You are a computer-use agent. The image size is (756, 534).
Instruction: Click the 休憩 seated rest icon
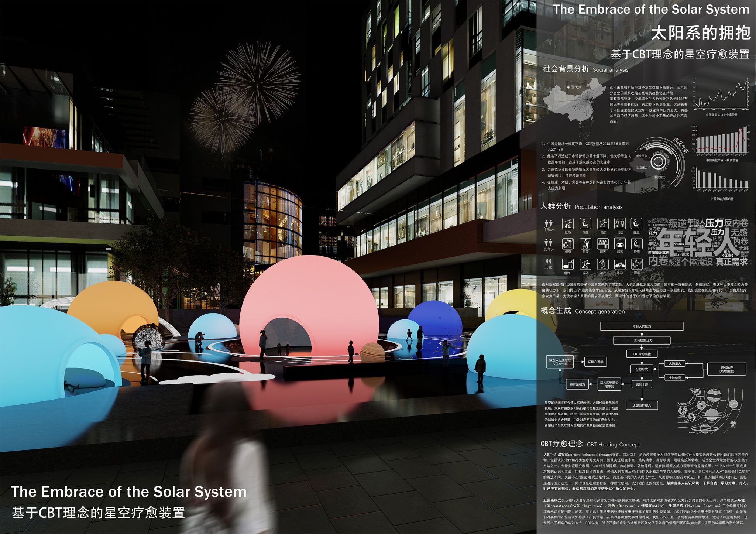click(x=585, y=223)
